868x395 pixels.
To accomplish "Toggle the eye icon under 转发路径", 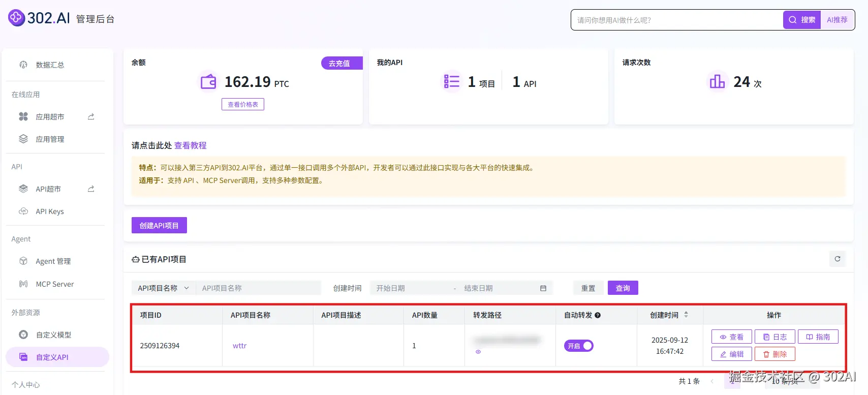I will (478, 352).
